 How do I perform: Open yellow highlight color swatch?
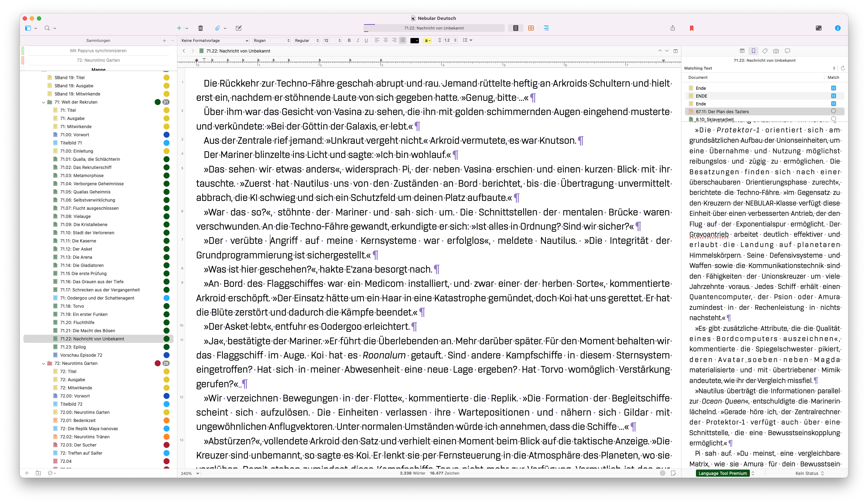point(427,40)
